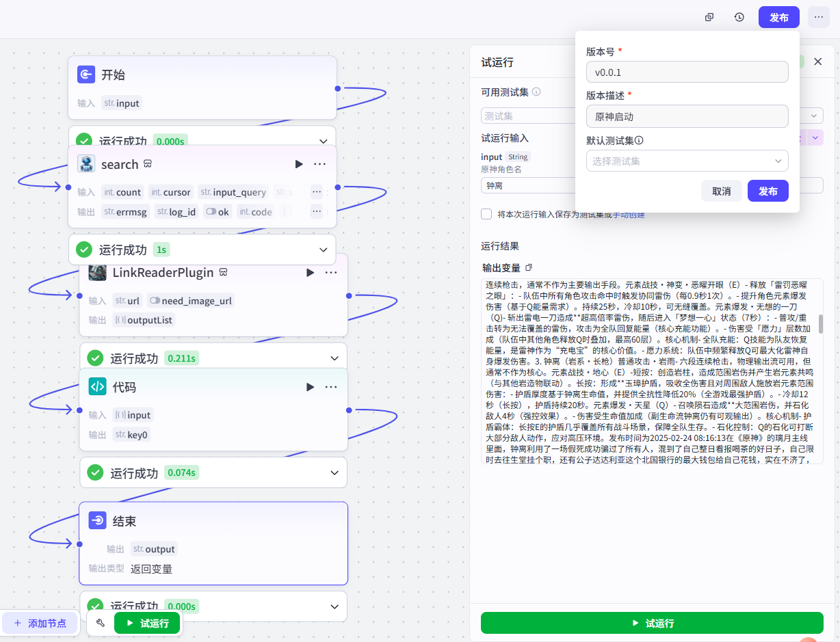This screenshot has width=840, height=642.
Task: Open the 代码 node more options
Action: (x=331, y=387)
